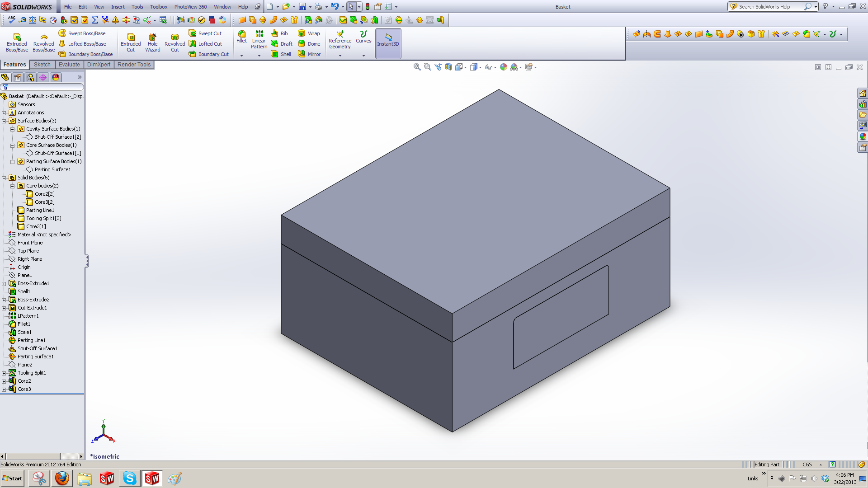The height and width of the screenshot is (488, 868).
Task: Select the Revolved Boss/Base tool
Action: tap(44, 42)
